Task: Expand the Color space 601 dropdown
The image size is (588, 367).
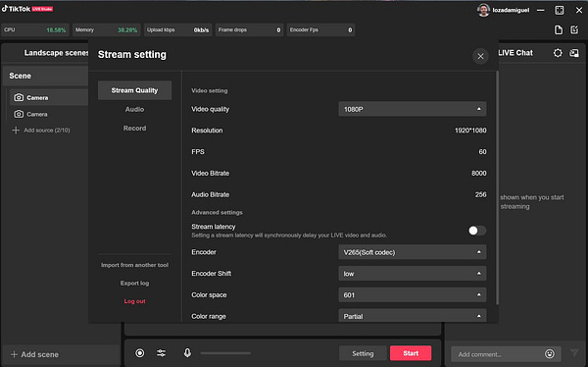Action: (x=413, y=295)
